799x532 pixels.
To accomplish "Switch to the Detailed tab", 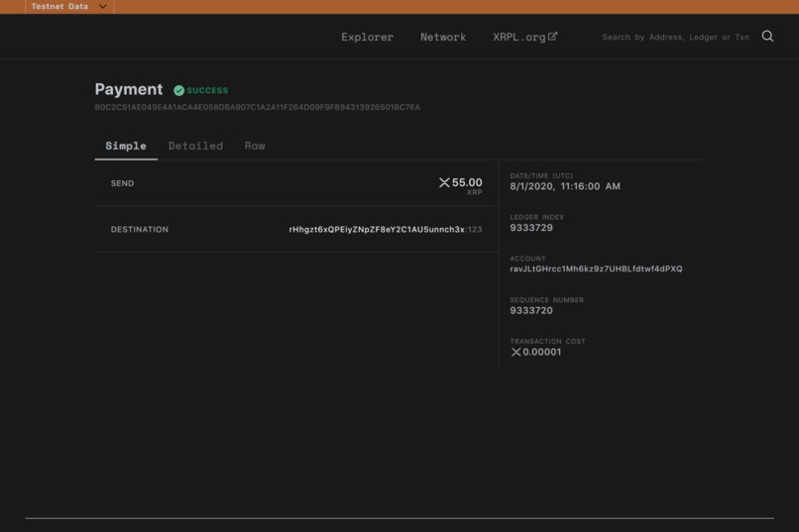I will click(x=195, y=146).
